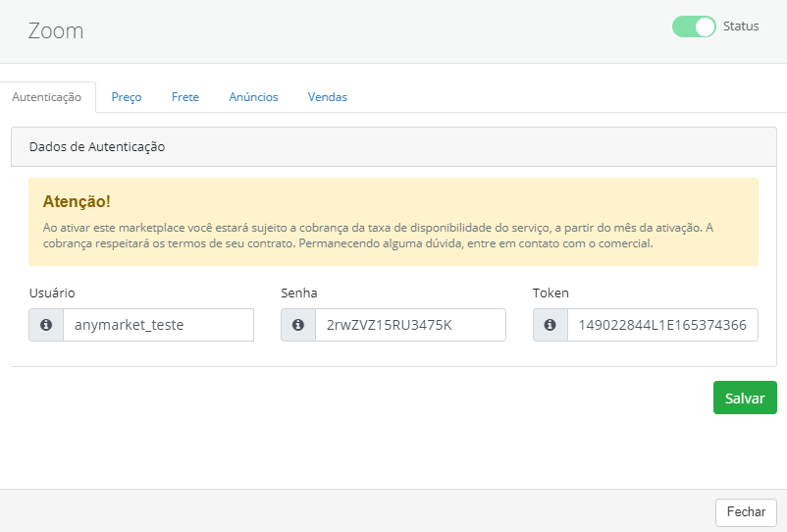The height and width of the screenshot is (532, 787).
Task: Select the Vendas tab
Action: (x=327, y=97)
